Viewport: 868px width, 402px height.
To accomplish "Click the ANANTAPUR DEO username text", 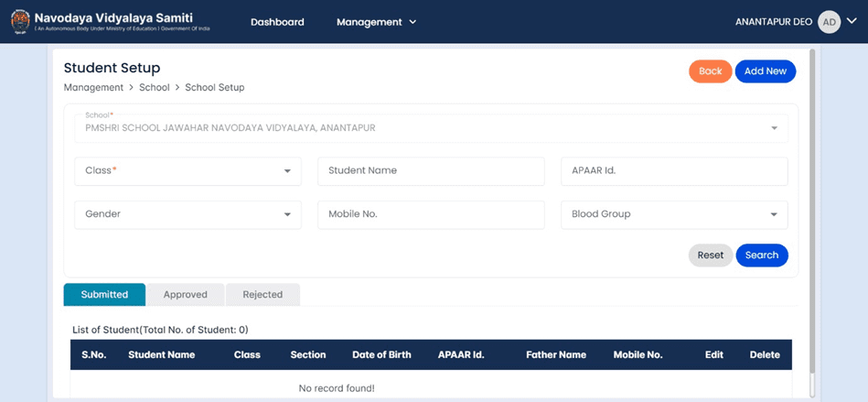I will [x=774, y=22].
